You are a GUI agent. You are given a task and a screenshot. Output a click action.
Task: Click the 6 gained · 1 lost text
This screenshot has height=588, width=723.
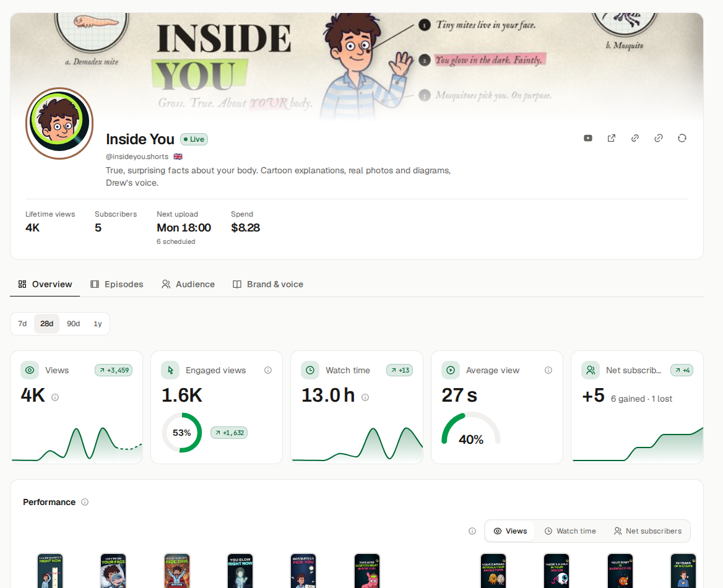click(641, 399)
